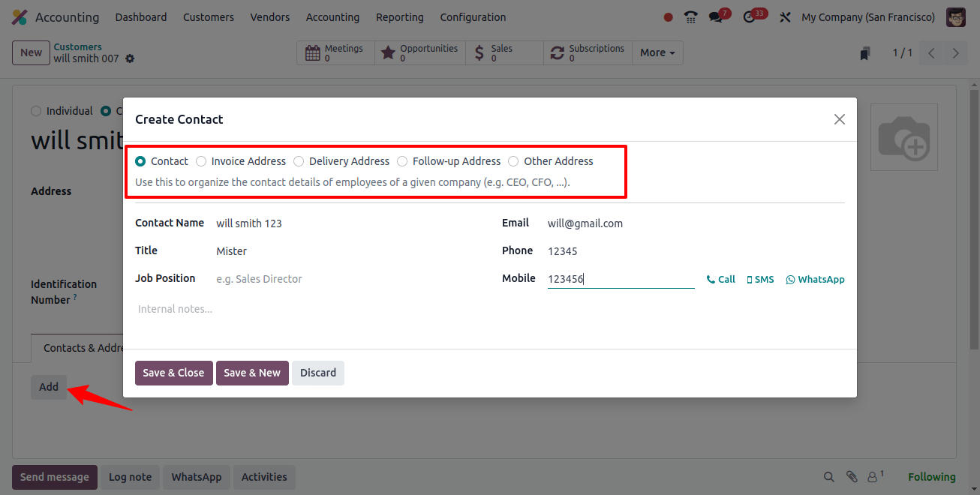Click Save & Close button
This screenshot has height=495, width=980.
coord(173,373)
